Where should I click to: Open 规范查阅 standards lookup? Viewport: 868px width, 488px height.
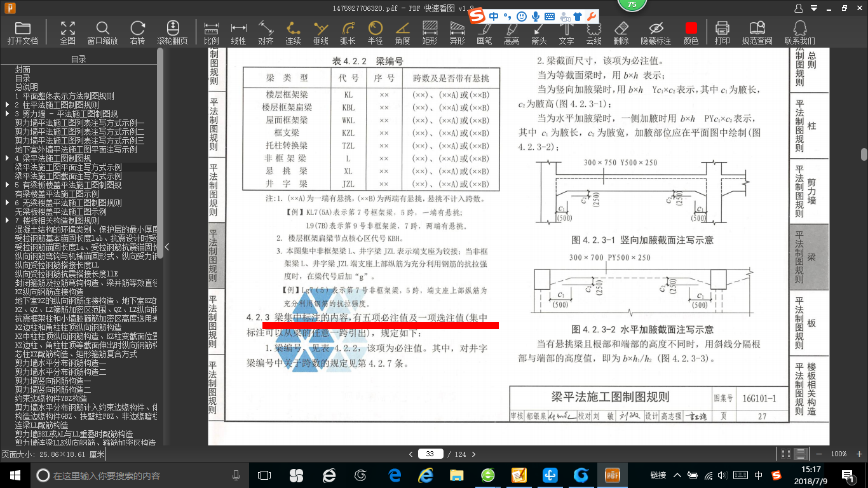point(757,32)
